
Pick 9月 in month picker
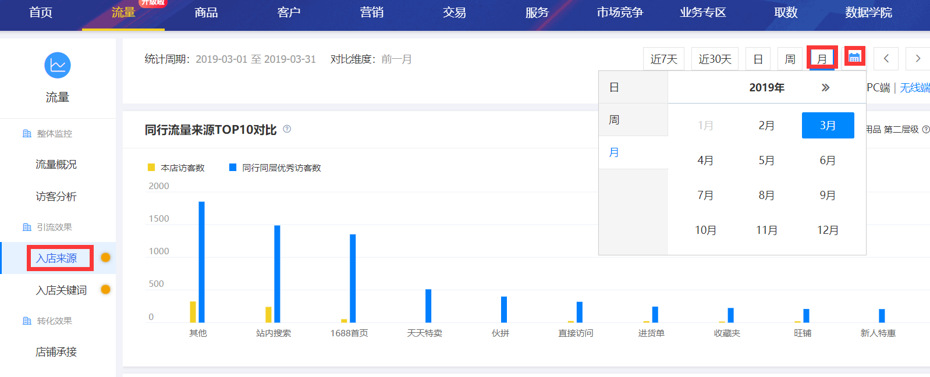coord(828,195)
